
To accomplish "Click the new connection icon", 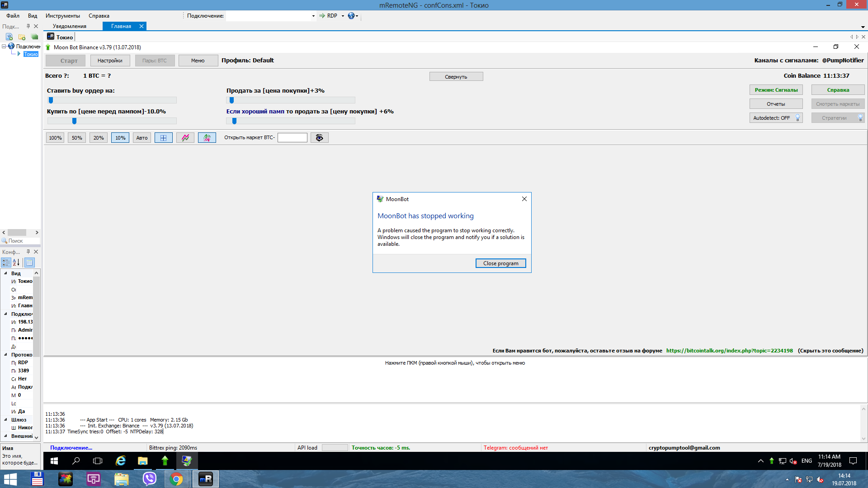I will tap(9, 37).
